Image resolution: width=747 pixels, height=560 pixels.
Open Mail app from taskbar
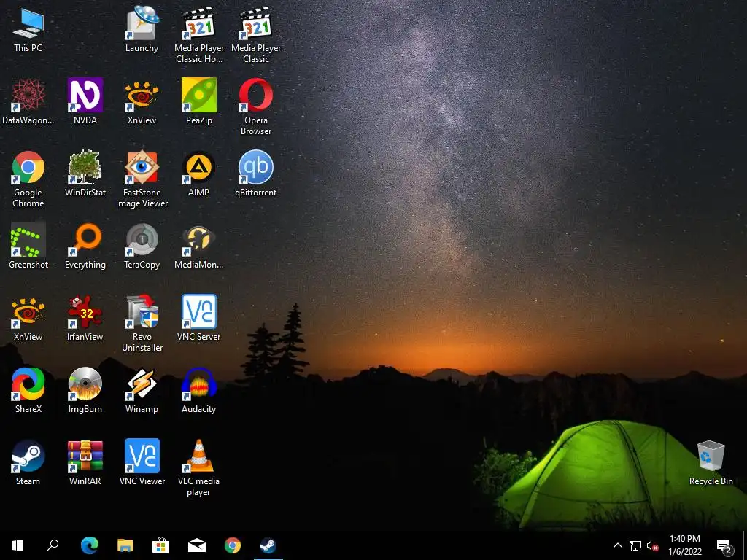tap(196, 545)
